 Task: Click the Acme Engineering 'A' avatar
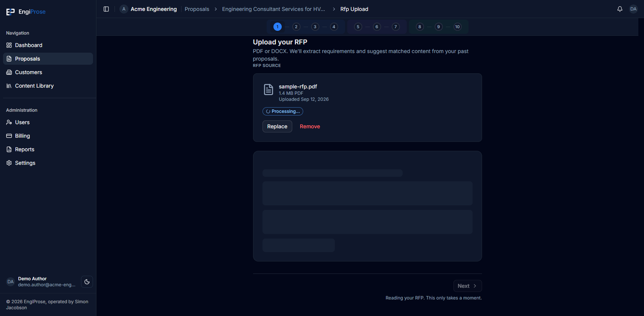click(x=124, y=9)
